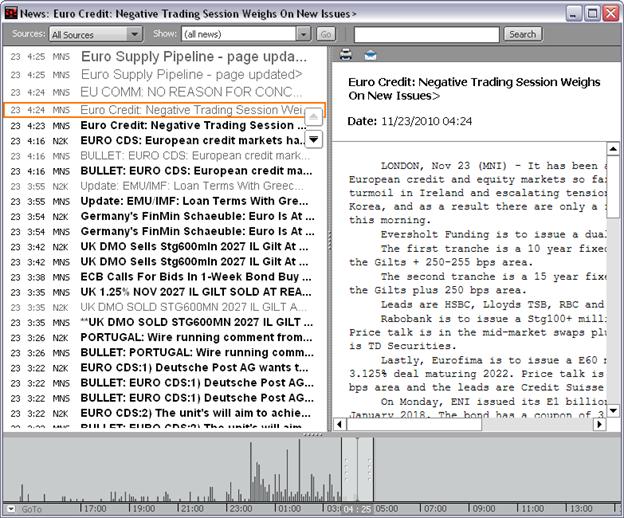624x518 pixels.
Task: Click the horizontal splitter grip above timeline
Action: point(312,435)
